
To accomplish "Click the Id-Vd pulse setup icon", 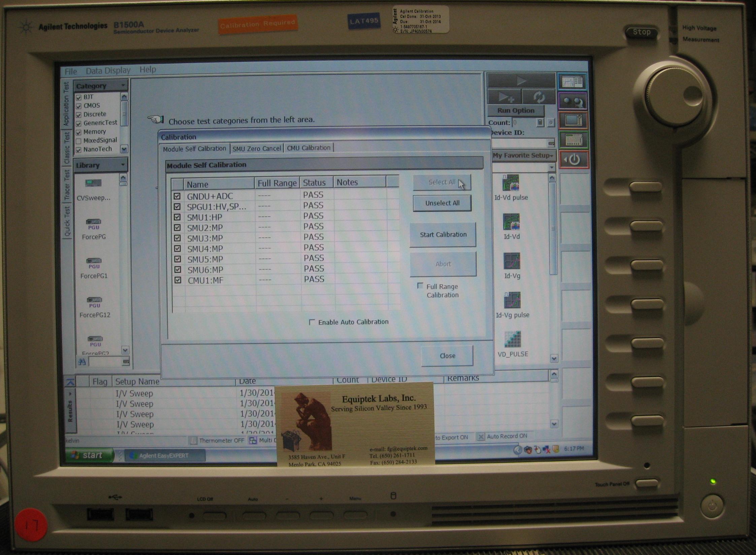I will point(511,183).
